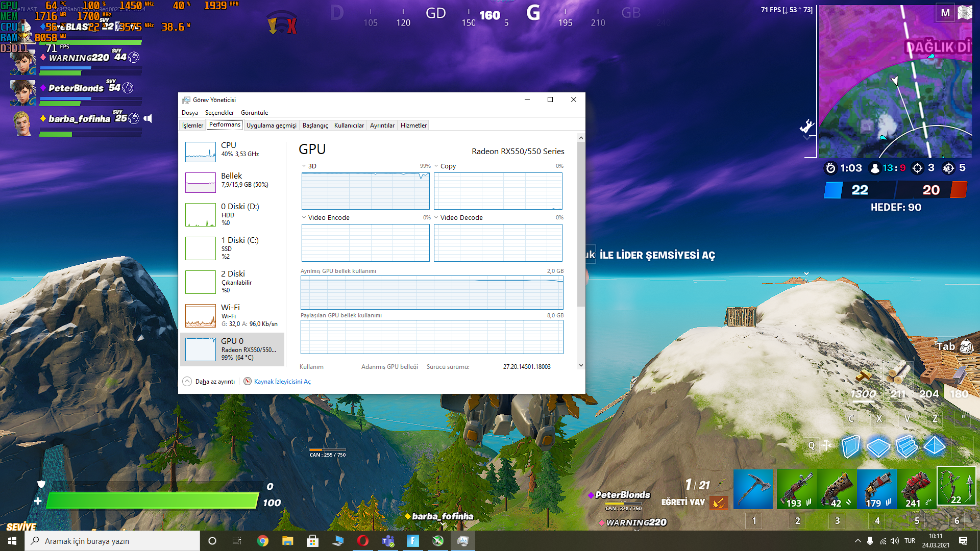
Task: Open the Copy graph engine dropdown
Action: point(436,166)
